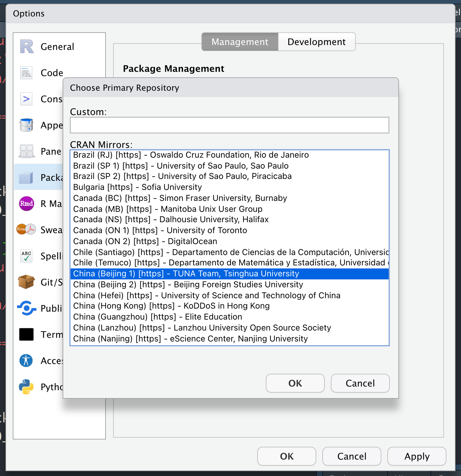Select China (Hong Kong) KoDDoS mirror
The height and width of the screenshot is (476, 461).
[x=230, y=306]
